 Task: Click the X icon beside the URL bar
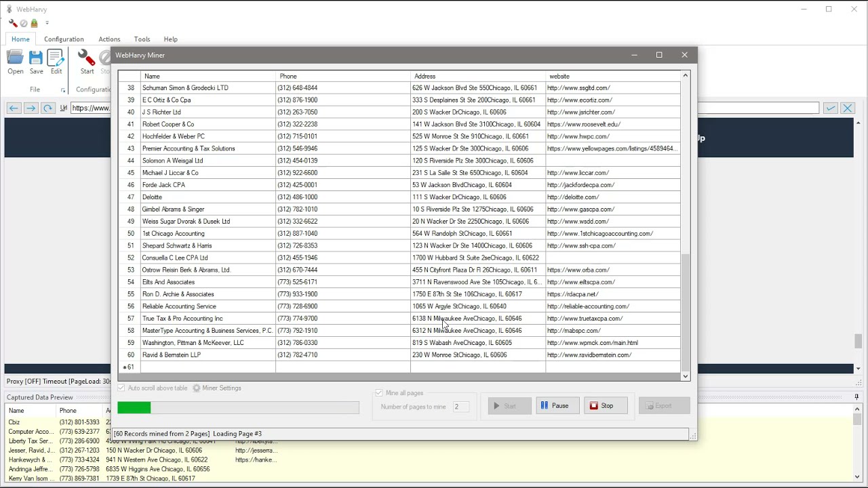click(847, 108)
